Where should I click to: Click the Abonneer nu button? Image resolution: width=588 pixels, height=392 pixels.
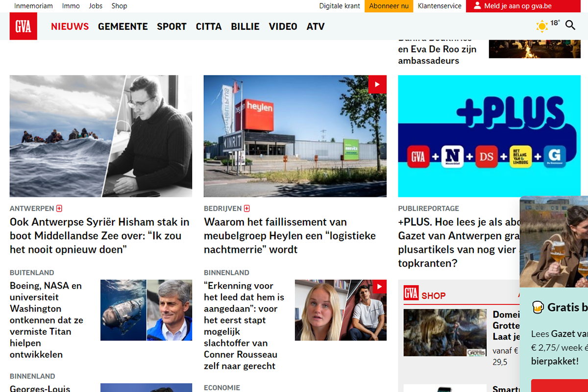pyautogui.click(x=389, y=6)
